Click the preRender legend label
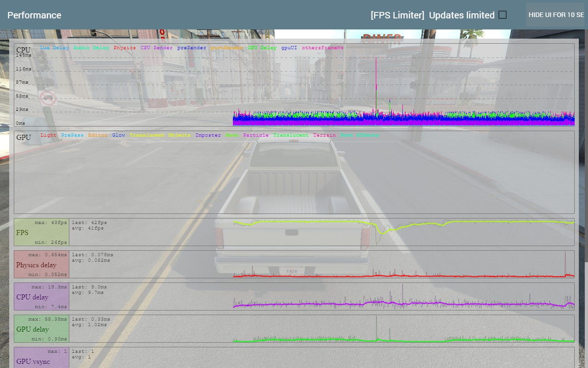The width and height of the screenshot is (588, 368). coord(192,48)
